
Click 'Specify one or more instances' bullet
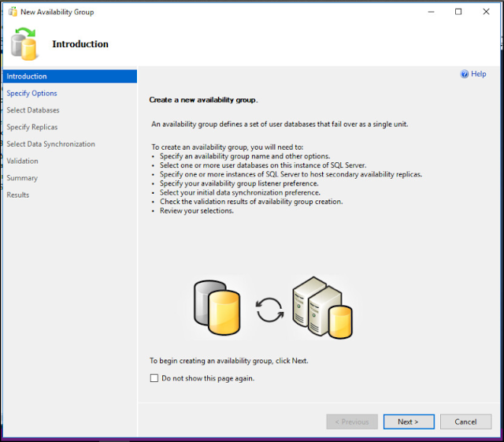(291, 174)
